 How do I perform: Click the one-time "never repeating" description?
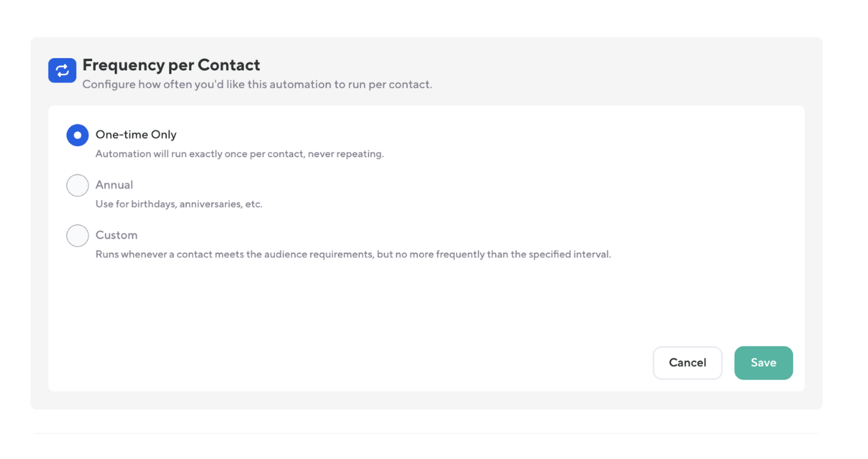coord(239,154)
